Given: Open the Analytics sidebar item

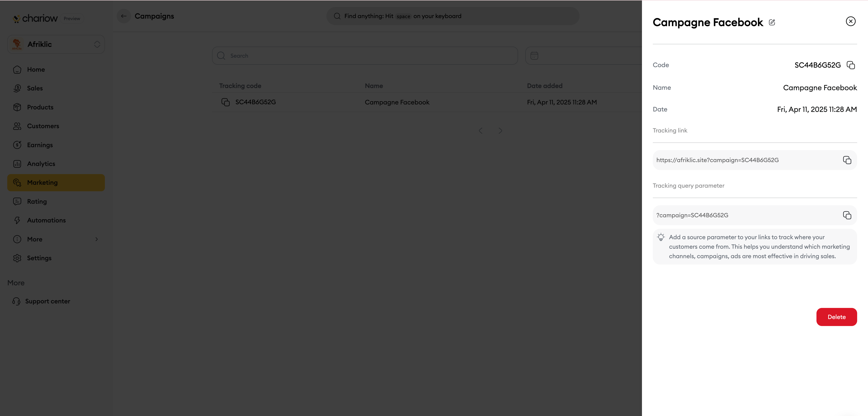Looking at the screenshot, I should pos(56,164).
